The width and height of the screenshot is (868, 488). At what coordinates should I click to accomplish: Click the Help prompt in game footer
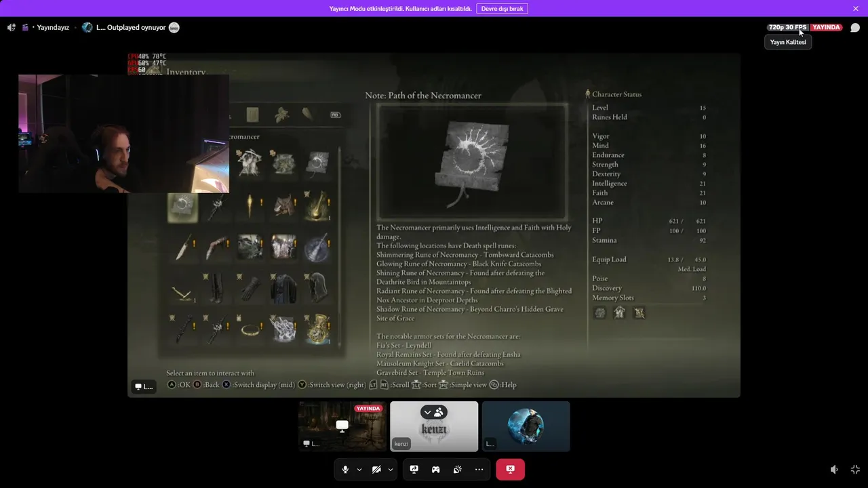click(x=503, y=385)
